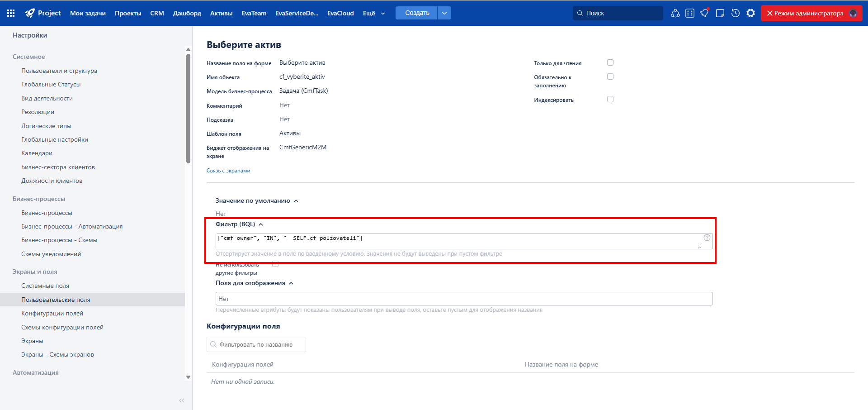The image size is (868, 410).
Task: Click the dice-style board icon in header
Action: pyautogui.click(x=689, y=13)
